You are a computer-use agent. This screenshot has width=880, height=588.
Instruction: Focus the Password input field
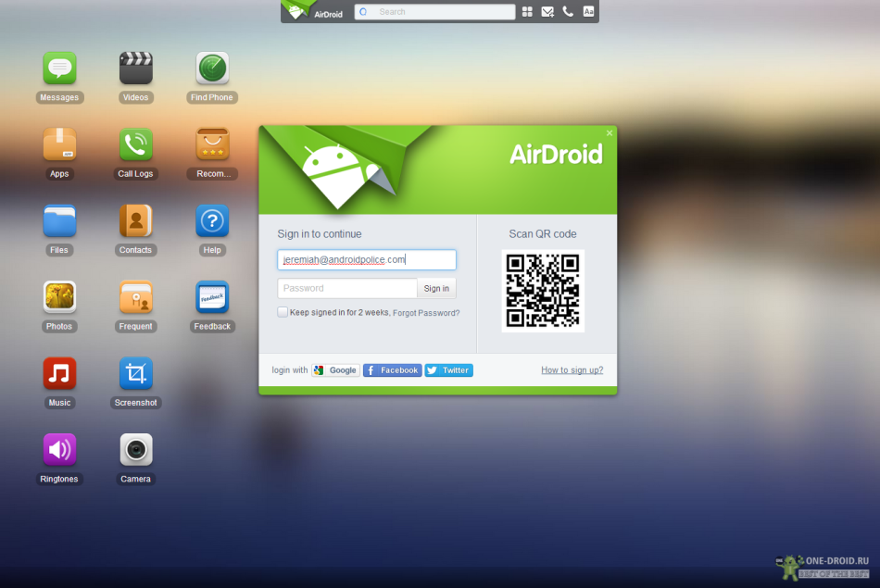346,289
